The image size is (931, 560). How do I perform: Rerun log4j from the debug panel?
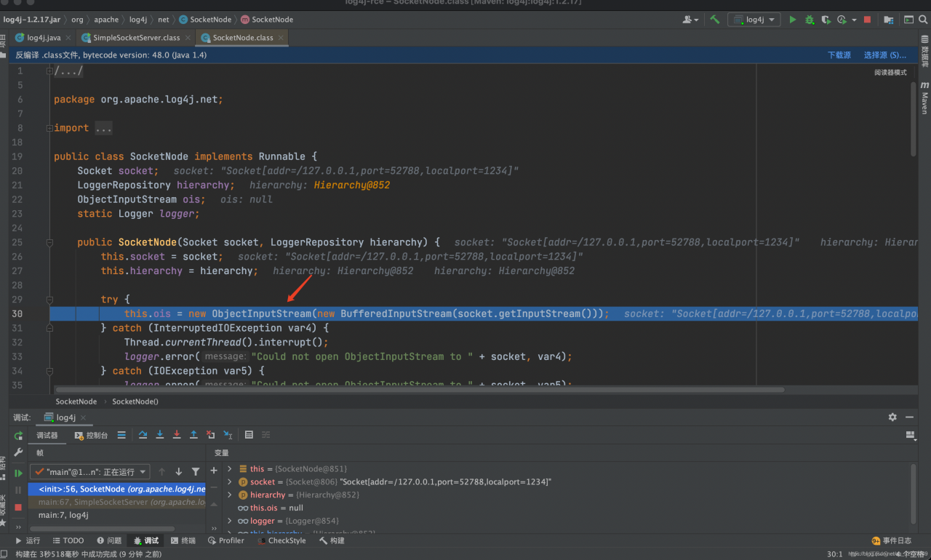coord(18,436)
